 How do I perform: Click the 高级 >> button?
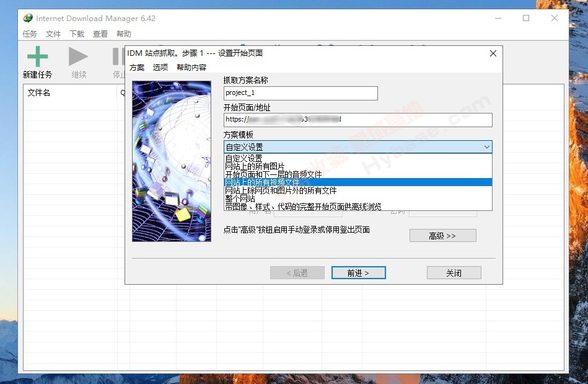[443, 236]
